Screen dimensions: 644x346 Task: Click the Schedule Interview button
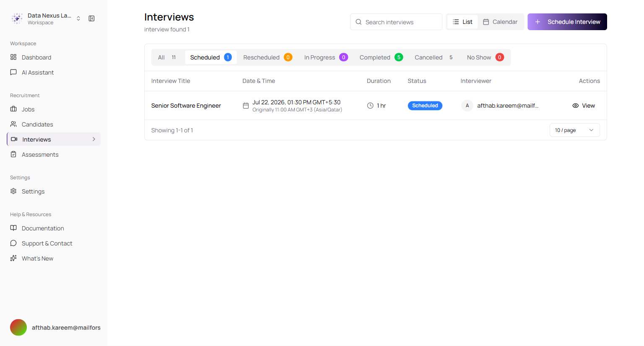pos(567,22)
